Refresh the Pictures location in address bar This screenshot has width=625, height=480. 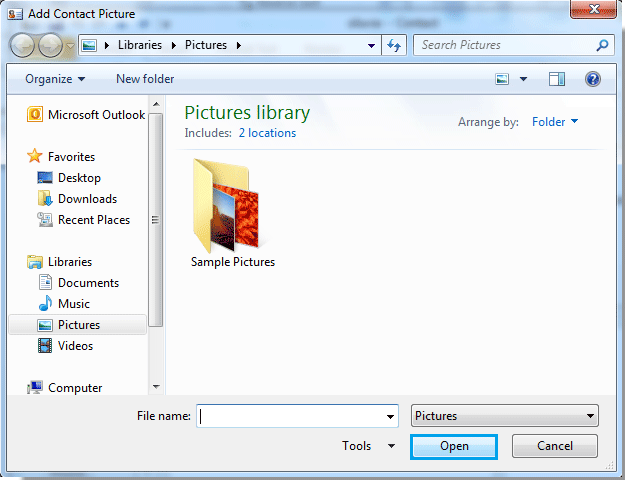click(394, 45)
